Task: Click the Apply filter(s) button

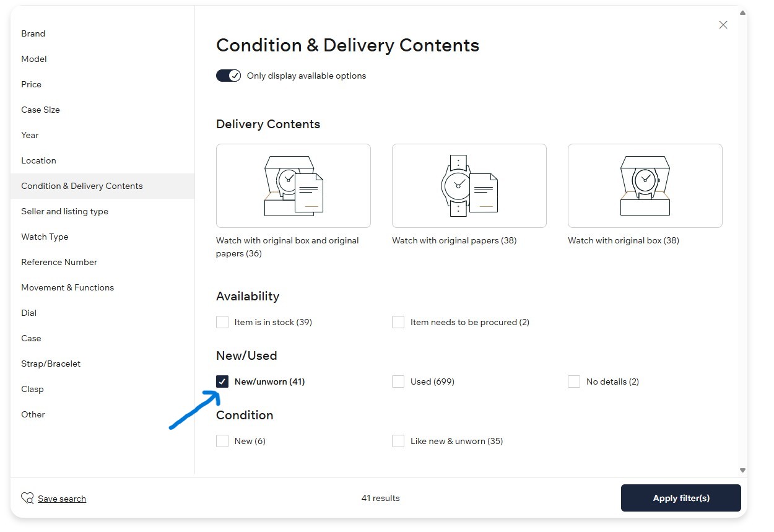Action: click(x=681, y=498)
